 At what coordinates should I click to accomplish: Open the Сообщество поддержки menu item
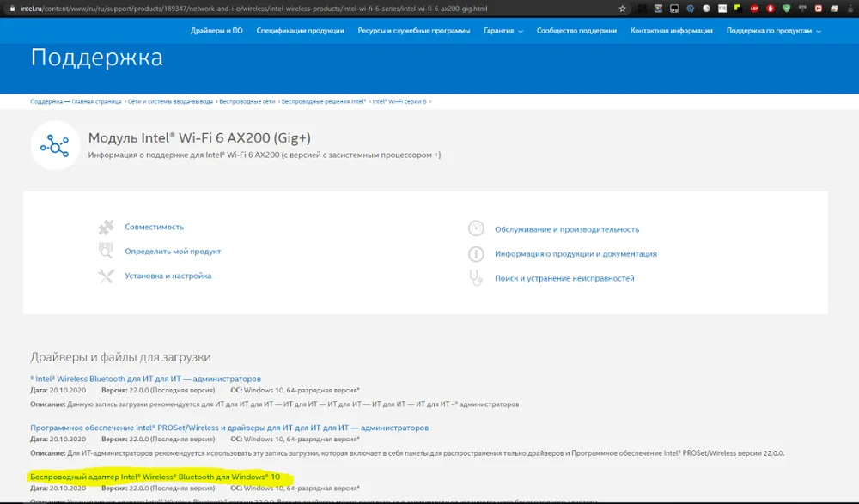[576, 31]
